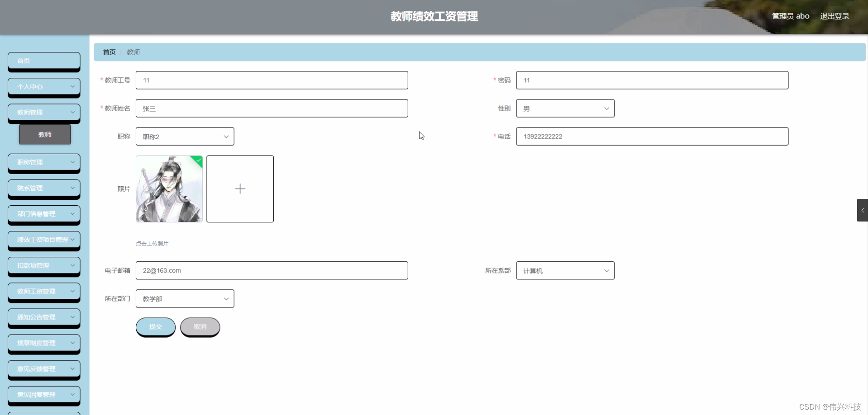Expand the 通知公告管理 sidebar section

43,317
